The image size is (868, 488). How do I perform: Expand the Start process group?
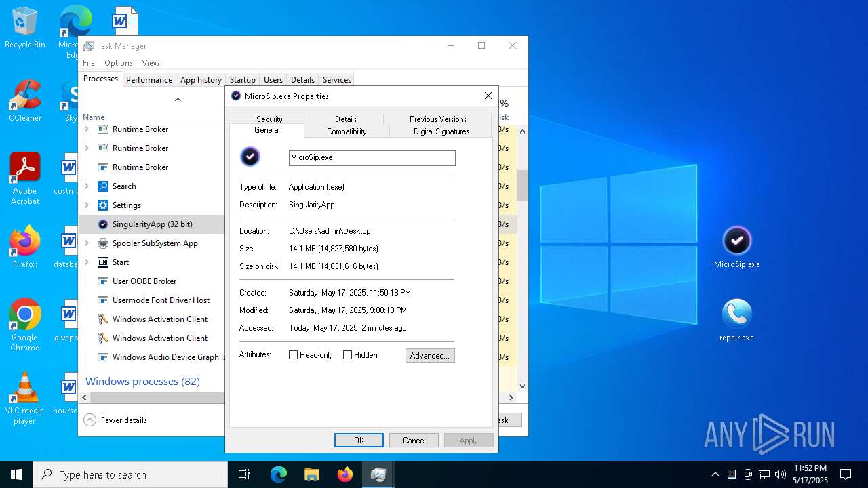point(86,262)
